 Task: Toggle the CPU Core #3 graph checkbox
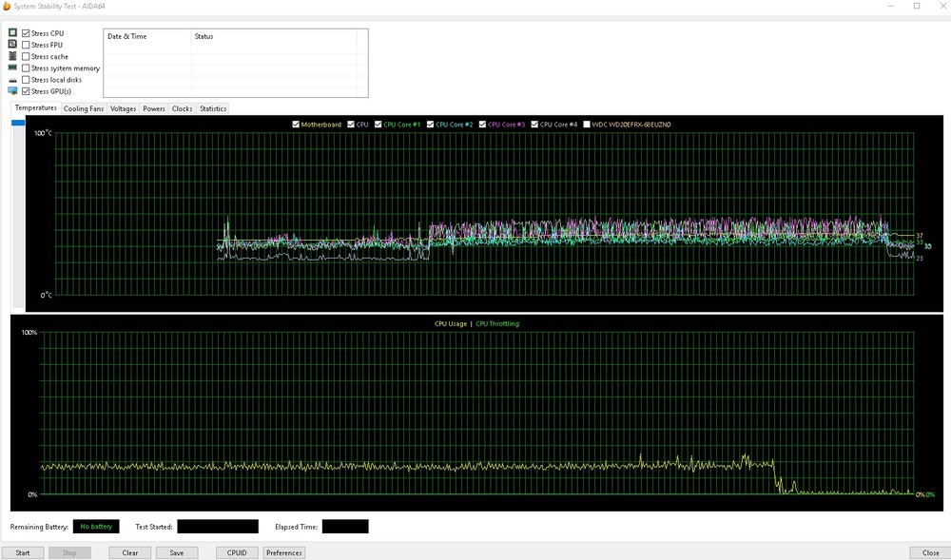(483, 124)
